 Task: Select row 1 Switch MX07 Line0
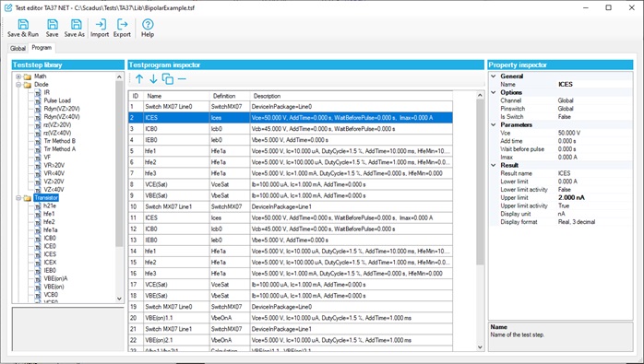(291, 107)
